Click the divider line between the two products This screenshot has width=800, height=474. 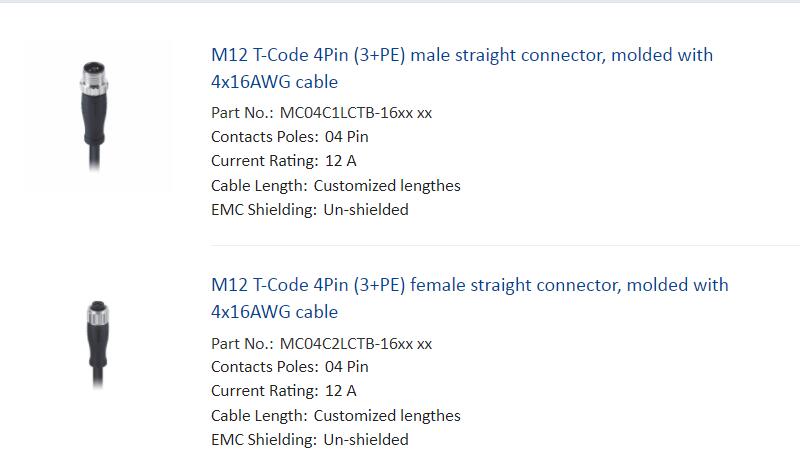click(505, 245)
